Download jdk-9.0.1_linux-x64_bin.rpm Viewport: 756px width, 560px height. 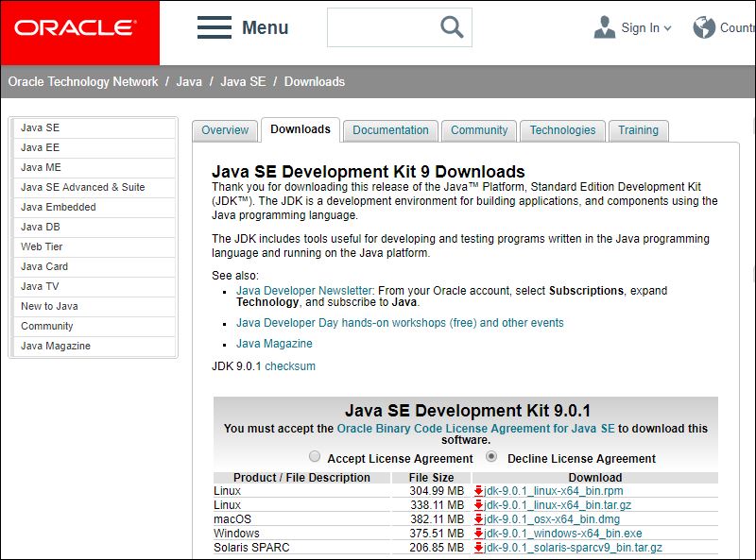[x=554, y=491]
